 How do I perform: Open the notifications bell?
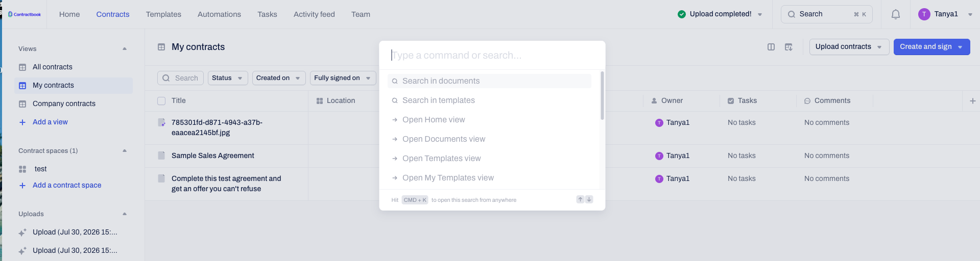coord(895,14)
